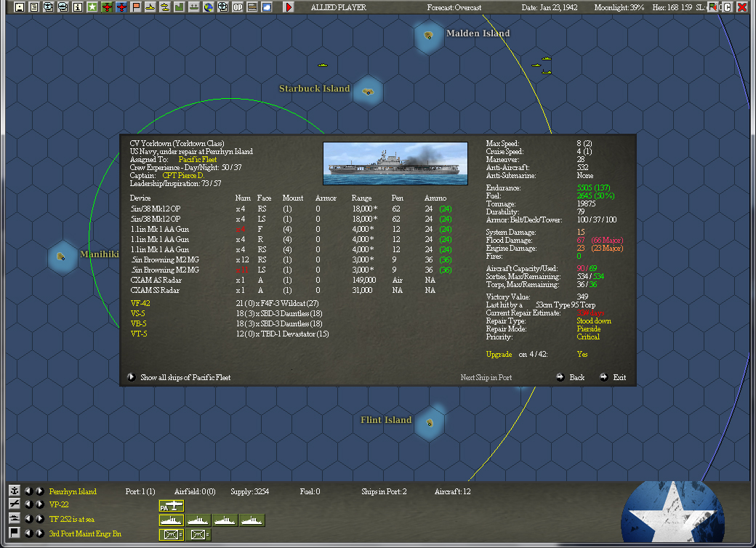This screenshot has width=756, height=548.
Task: Open the document list icon in toolbar
Action: [x=34, y=7]
